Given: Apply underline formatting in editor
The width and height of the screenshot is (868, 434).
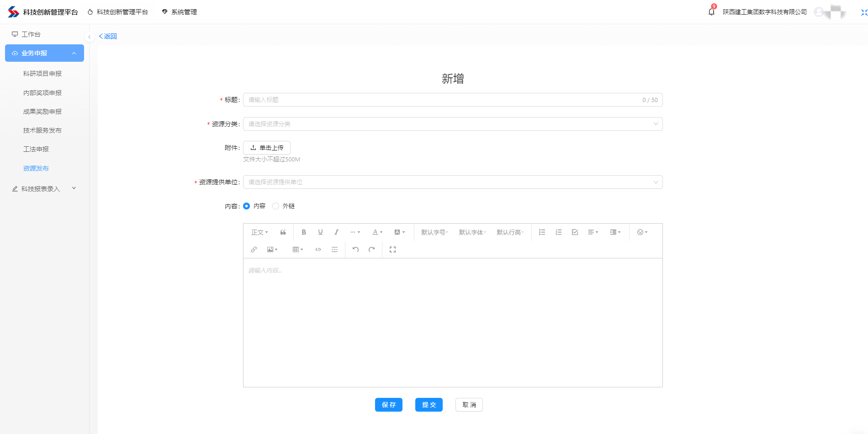Looking at the screenshot, I should point(320,232).
